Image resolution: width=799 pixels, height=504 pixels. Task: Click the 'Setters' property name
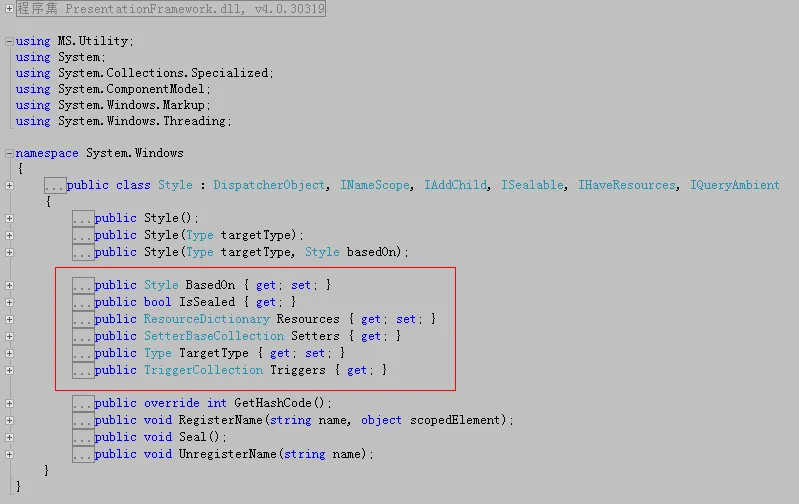coord(315,336)
